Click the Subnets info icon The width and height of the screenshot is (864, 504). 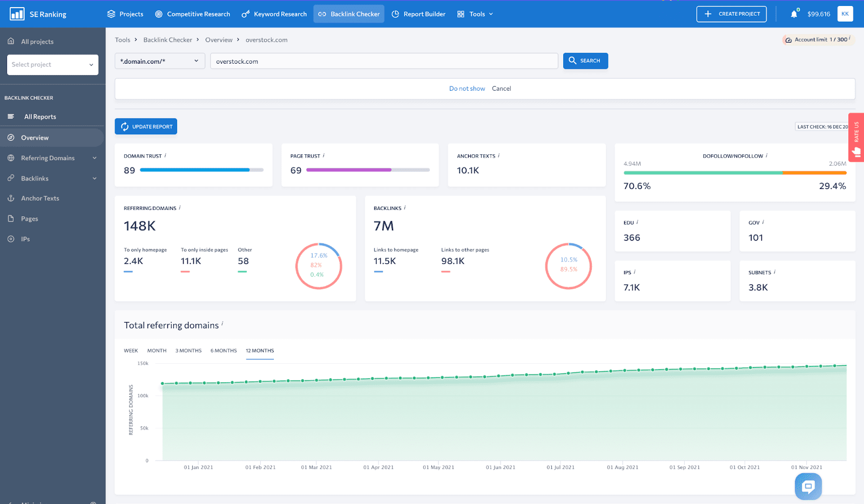point(774,272)
